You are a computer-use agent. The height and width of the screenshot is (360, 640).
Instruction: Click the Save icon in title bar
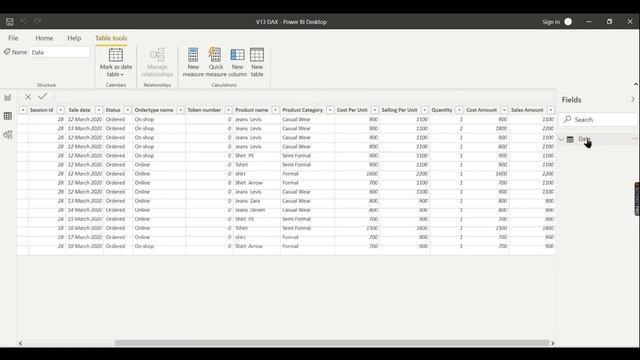[x=9, y=22]
